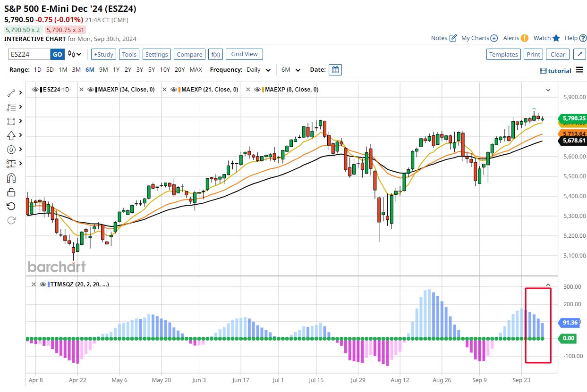Select the price range measure tool

[11, 164]
